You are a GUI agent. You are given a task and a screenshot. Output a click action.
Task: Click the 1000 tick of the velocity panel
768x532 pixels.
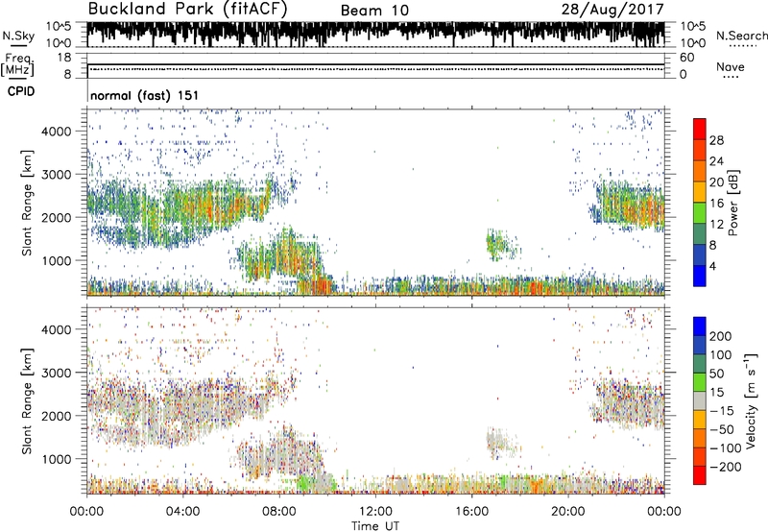point(57,458)
